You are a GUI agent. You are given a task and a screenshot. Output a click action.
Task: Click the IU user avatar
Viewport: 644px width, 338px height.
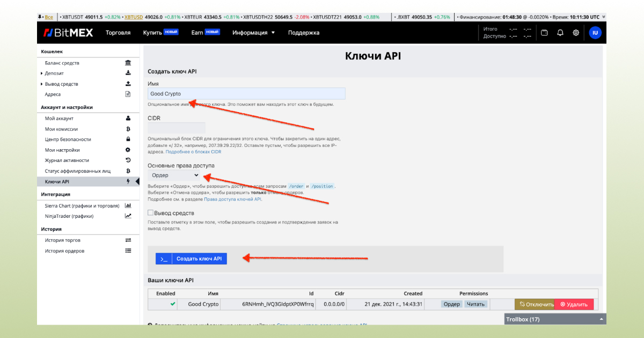(595, 33)
